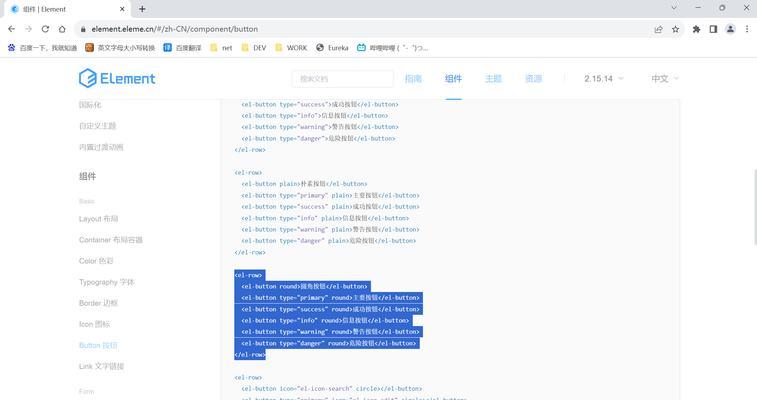Expand the 中文 language dropdown
This screenshot has height=400, width=757.
click(x=665, y=79)
